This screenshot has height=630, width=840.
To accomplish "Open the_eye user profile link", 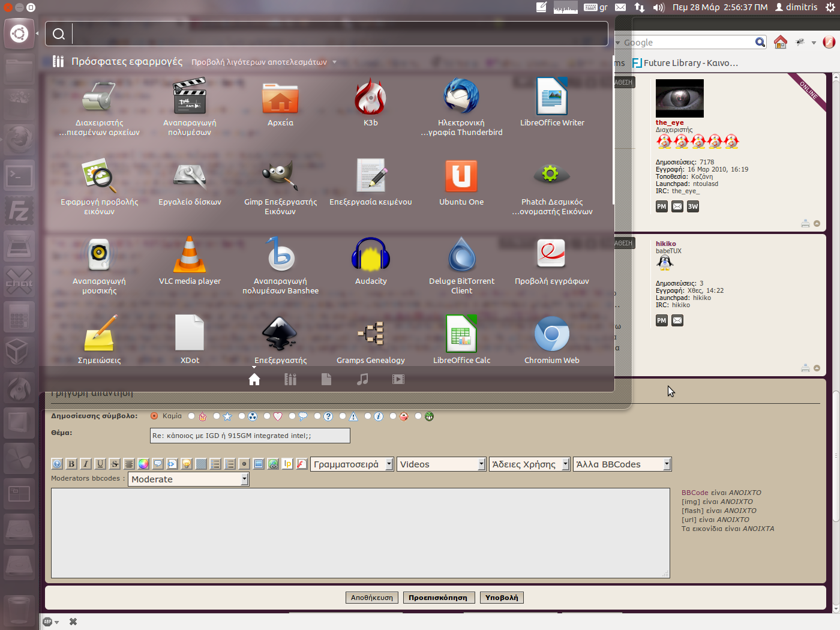I will [x=670, y=122].
